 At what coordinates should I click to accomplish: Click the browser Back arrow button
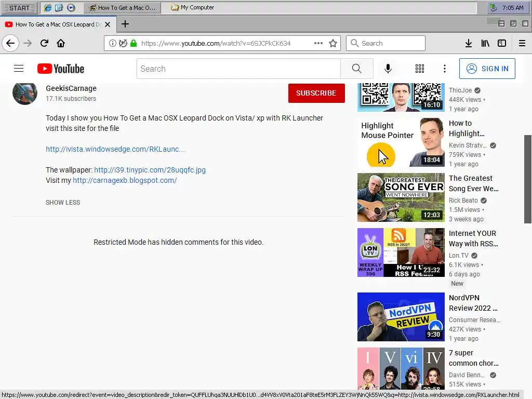[x=10, y=43]
